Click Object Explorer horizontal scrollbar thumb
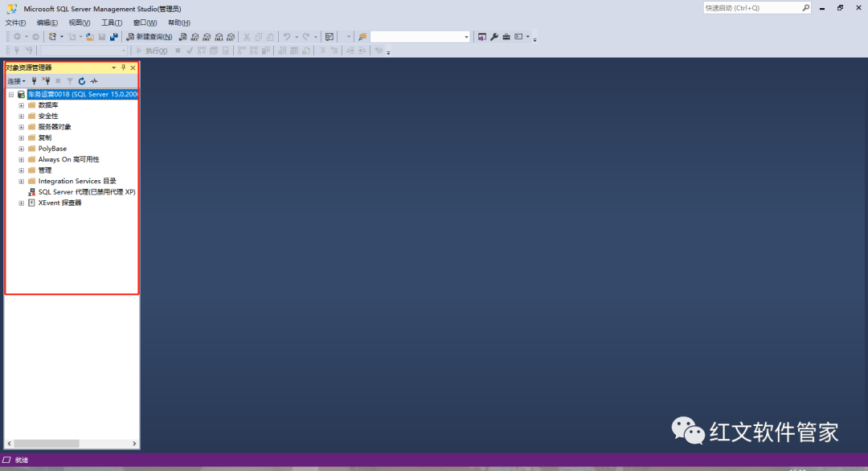Image resolution: width=868 pixels, height=471 pixels. point(47,444)
